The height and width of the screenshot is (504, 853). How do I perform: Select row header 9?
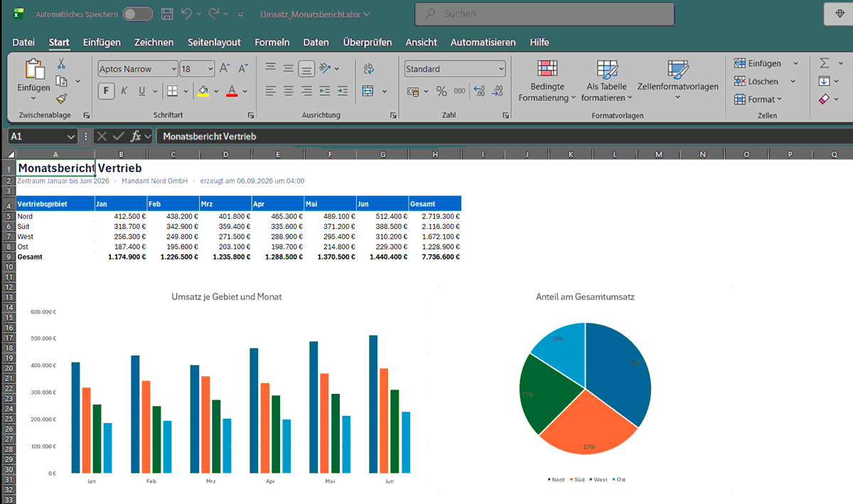(8, 257)
